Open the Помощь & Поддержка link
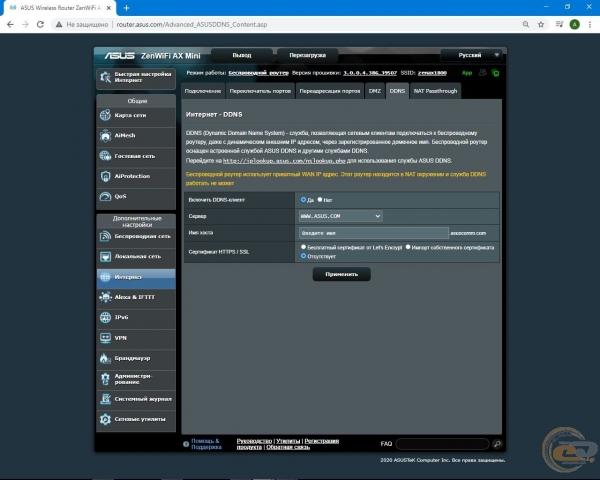Image resolution: width=600 pixels, height=480 pixels. (206, 444)
